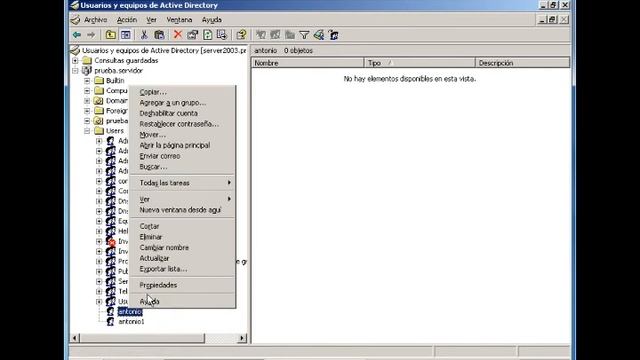640x360 pixels.
Task: Click the Builtin folder icon
Action: click(x=99, y=80)
